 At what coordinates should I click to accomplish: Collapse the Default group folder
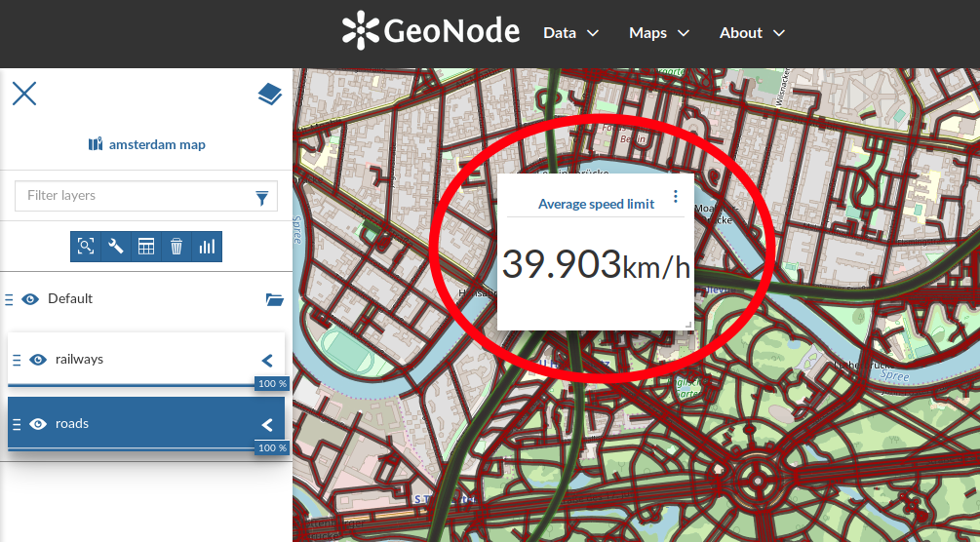274,299
